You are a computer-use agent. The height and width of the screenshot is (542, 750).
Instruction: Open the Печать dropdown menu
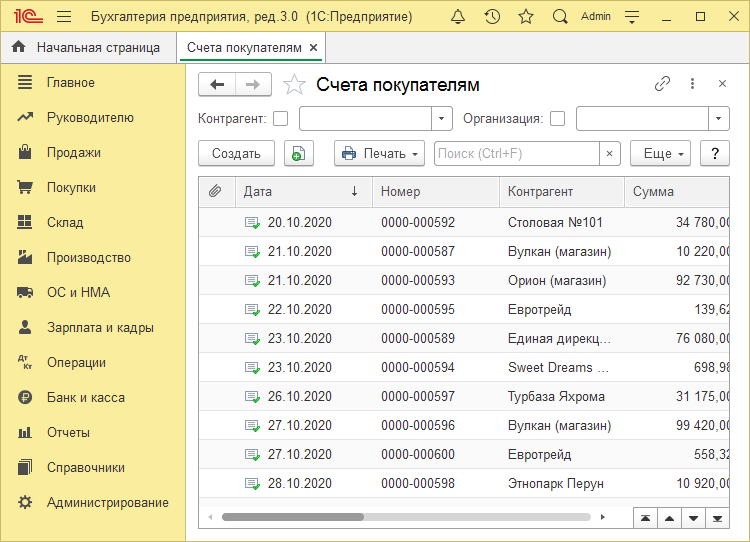[x=378, y=153]
